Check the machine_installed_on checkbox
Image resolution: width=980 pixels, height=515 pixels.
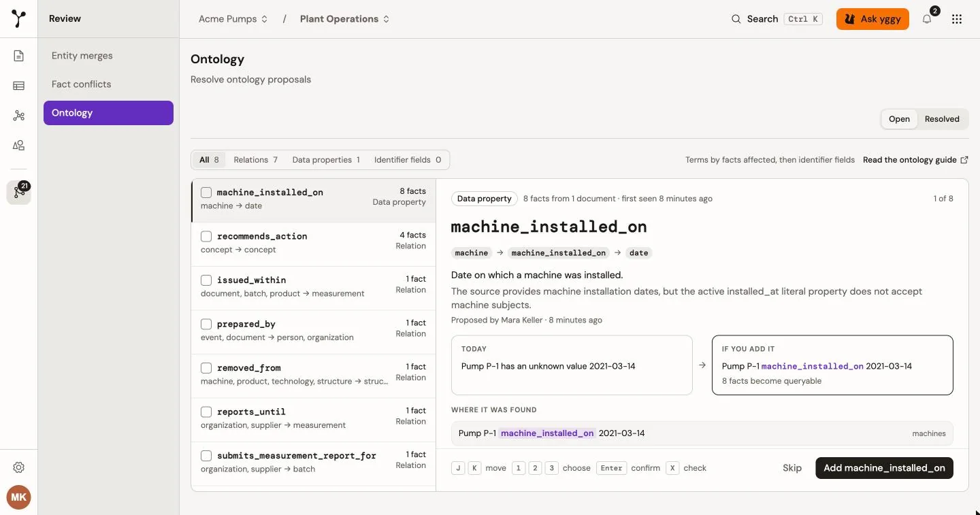point(206,193)
